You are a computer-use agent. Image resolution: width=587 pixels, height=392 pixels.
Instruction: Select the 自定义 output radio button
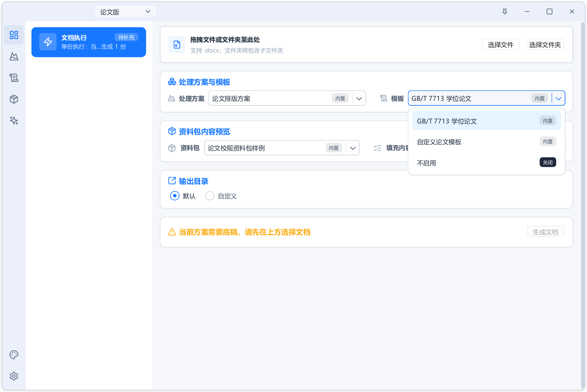click(210, 196)
